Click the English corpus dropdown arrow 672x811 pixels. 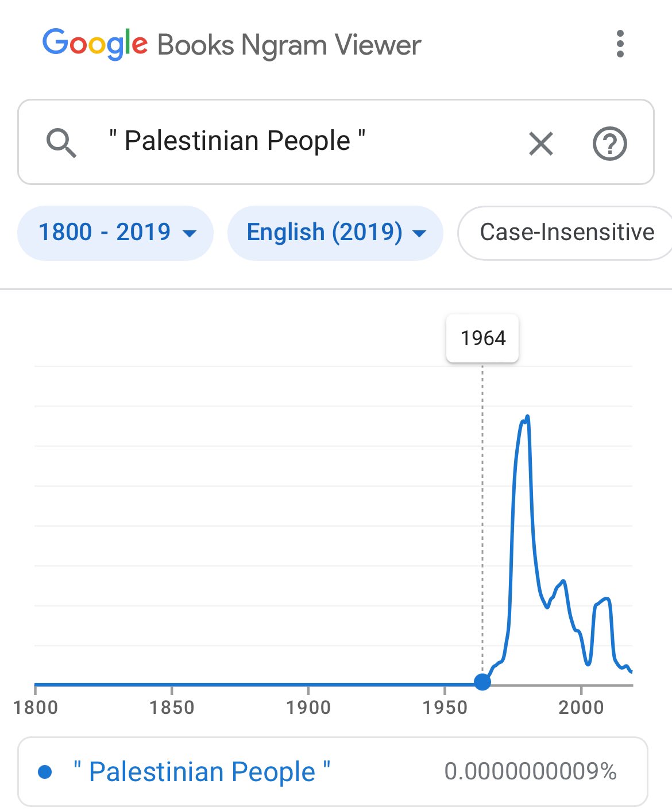tap(420, 233)
